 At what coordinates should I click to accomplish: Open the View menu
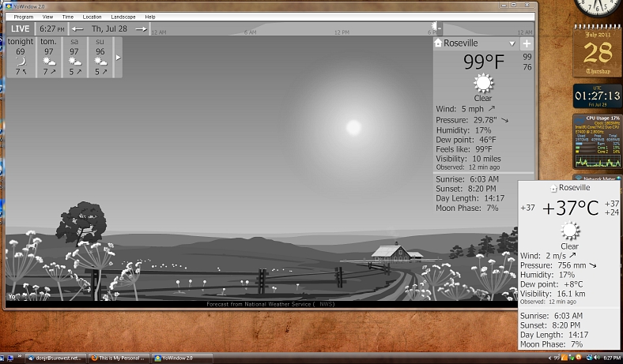47,17
